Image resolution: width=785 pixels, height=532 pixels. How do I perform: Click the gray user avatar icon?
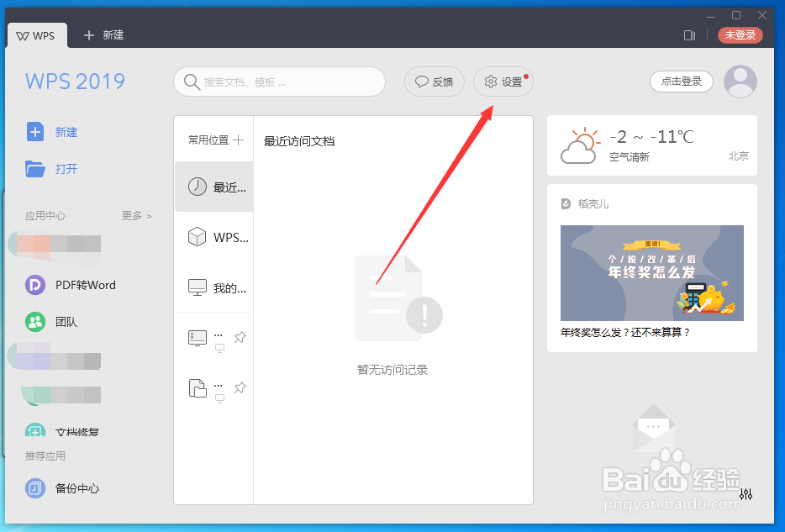coord(740,82)
